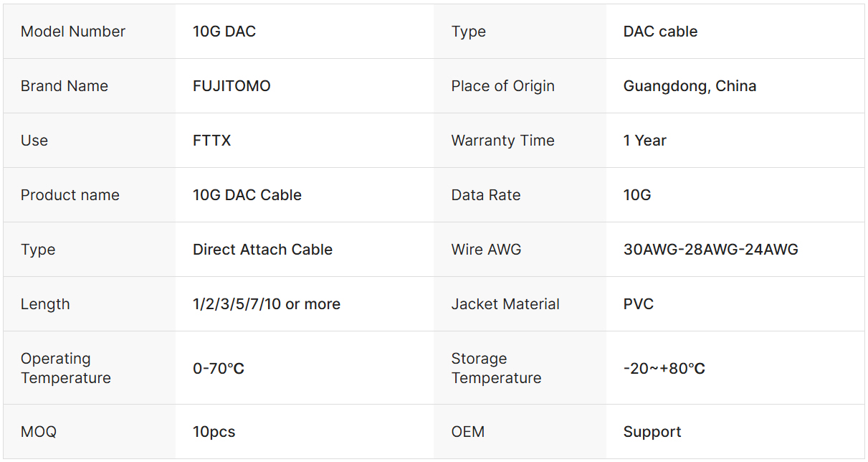Viewport: 868px width, 462px height.
Task: Click the "0-70°C" operating temperature value
Action: pyautogui.click(x=219, y=369)
